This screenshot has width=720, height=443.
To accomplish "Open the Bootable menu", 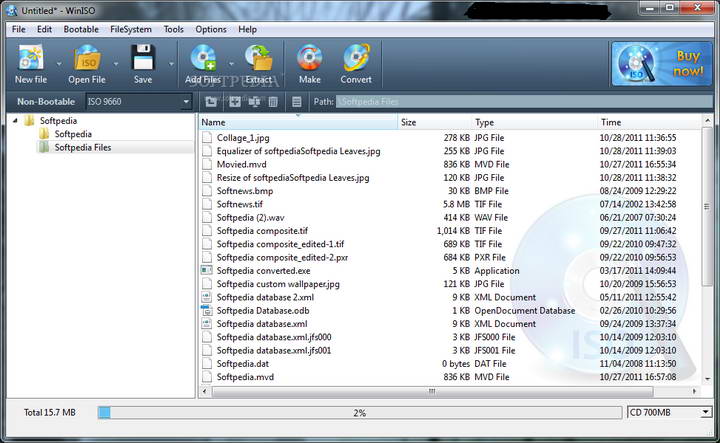I will point(81,29).
